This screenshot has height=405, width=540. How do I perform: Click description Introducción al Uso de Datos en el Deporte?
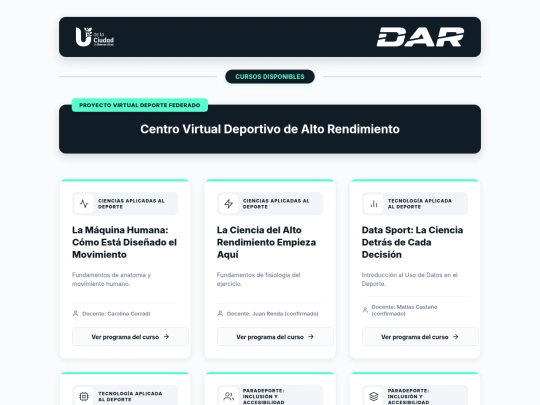[x=409, y=279]
